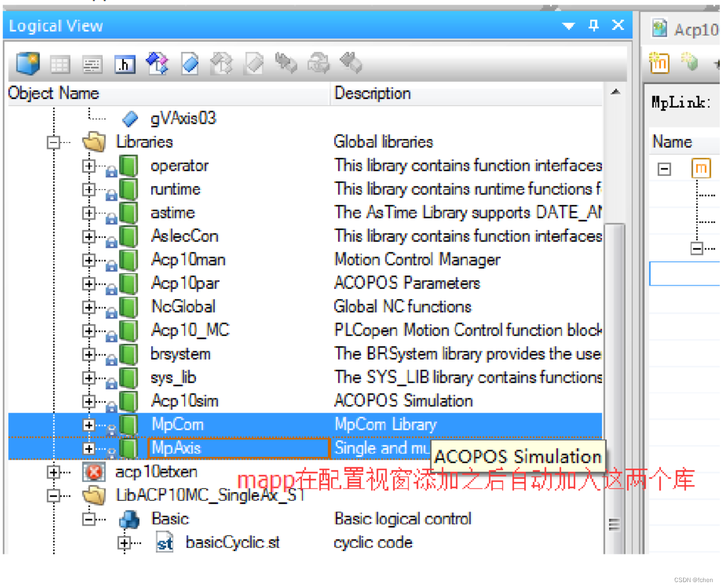Expand the MpCom library node

(x=89, y=425)
